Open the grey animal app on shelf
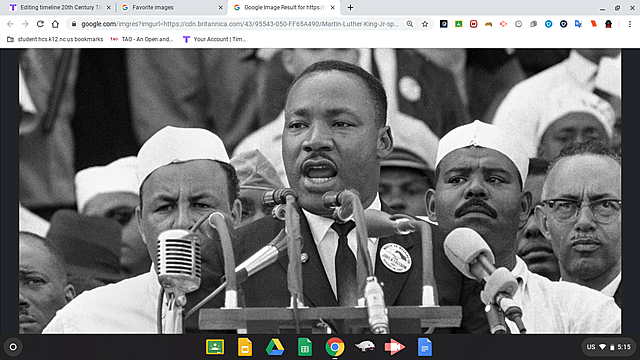The height and width of the screenshot is (360, 640). 365,347
